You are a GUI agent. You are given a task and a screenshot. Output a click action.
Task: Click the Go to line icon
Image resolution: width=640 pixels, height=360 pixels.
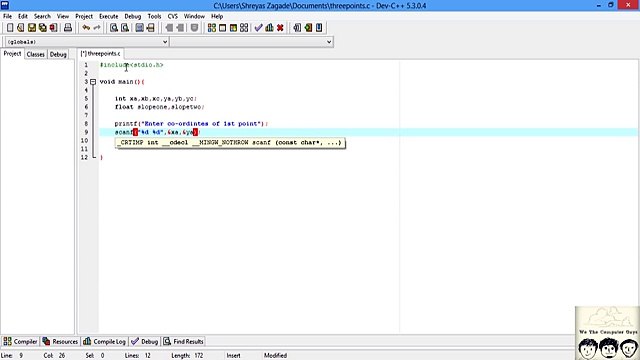click(x=151, y=28)
